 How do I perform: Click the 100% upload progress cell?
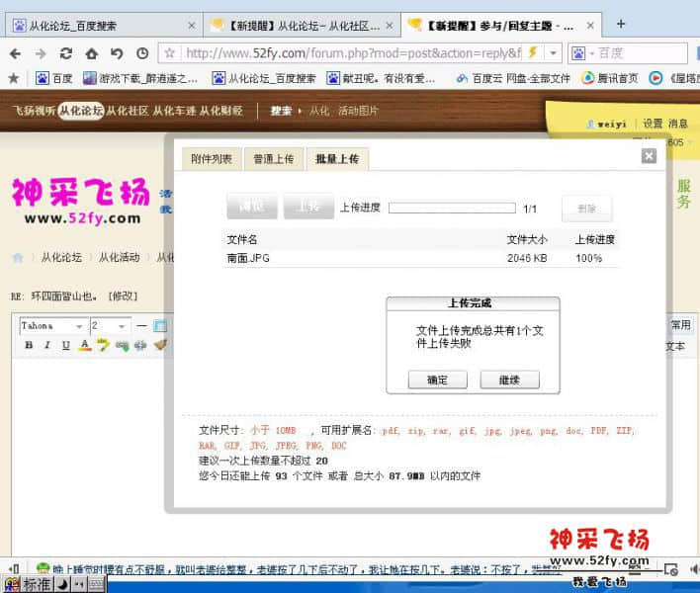click(589, 258)
